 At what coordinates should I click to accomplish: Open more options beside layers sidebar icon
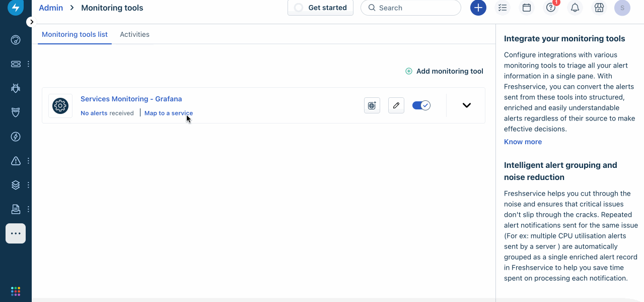coord(29,185)
